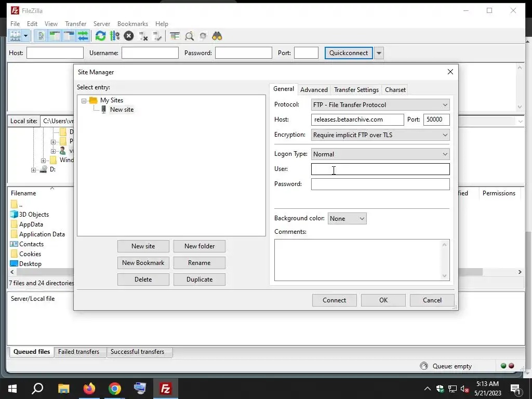The width and height of the screenshot is (532, 399).
Task: Toggle synchronized browsing icon
Action: [203, 36]
